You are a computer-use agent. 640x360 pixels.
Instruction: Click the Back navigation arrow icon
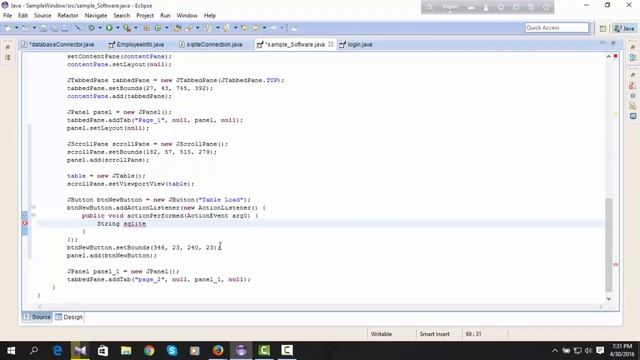256,28
